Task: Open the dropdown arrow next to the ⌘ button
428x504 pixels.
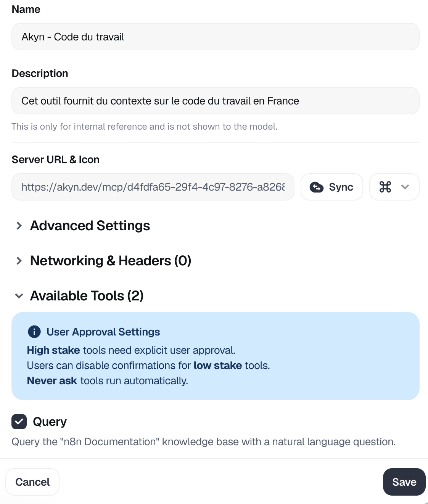Action: [x=404, y=188]
